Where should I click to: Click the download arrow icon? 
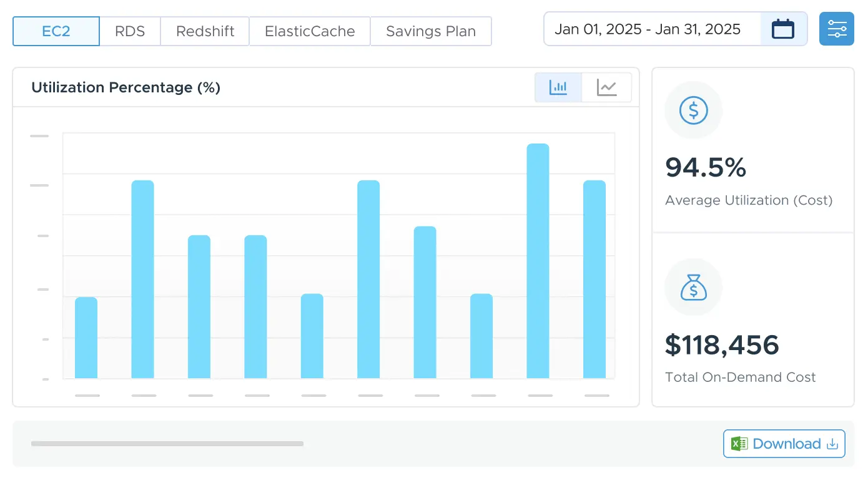(832, 444)
